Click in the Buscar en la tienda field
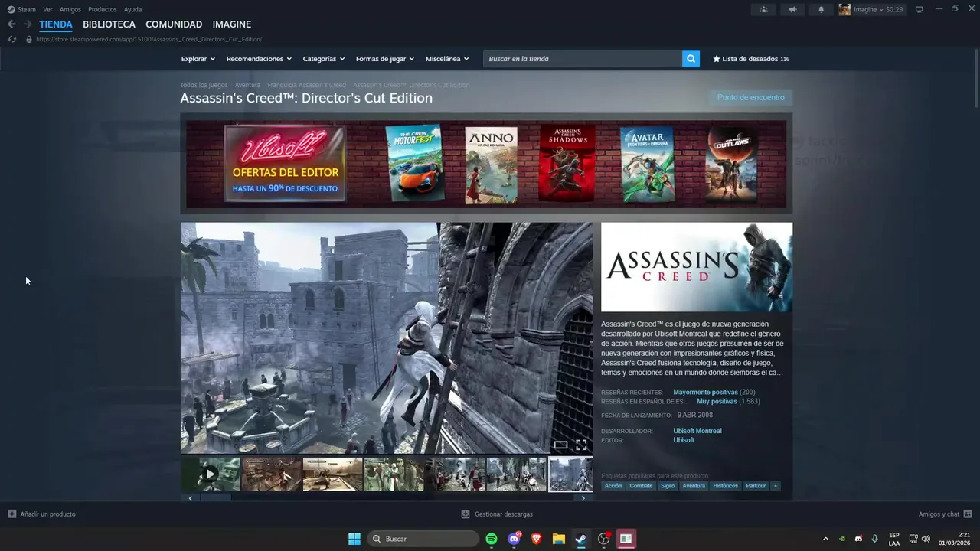The width and height of the screenshot is (980, 551). coord(583,59)
